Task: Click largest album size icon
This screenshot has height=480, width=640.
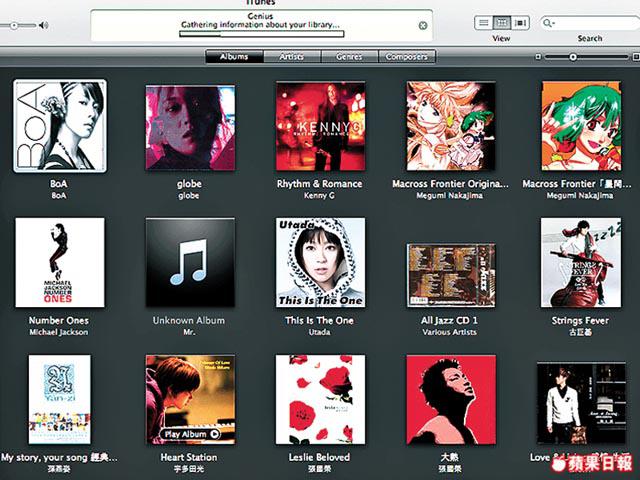Action: click(636, 57)
